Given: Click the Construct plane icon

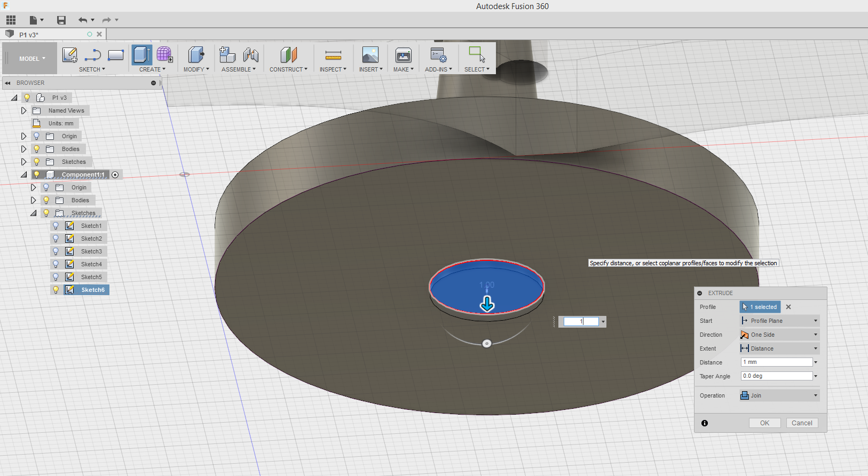Looking at the screenshot, I should [288, 54].
